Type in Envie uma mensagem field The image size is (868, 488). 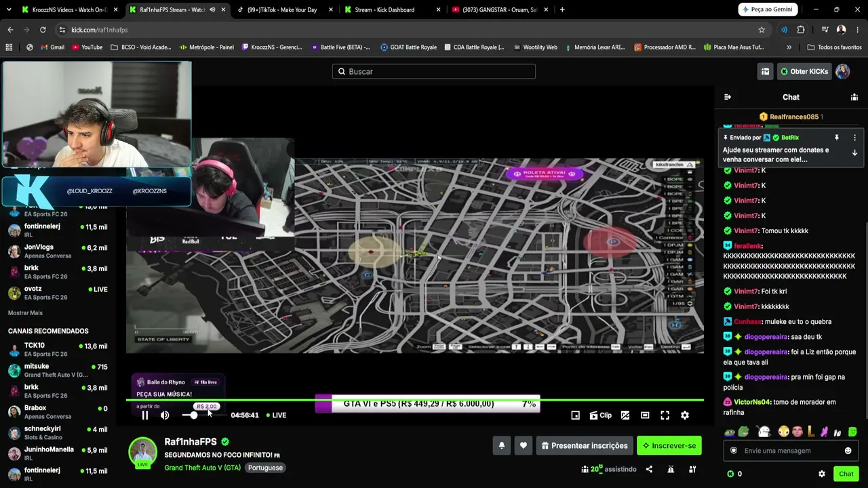pyautogui.click(x=790, y=451)
